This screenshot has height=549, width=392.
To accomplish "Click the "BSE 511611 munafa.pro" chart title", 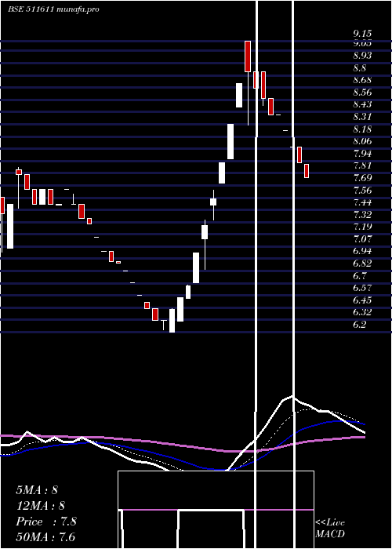I will (53, 9).
